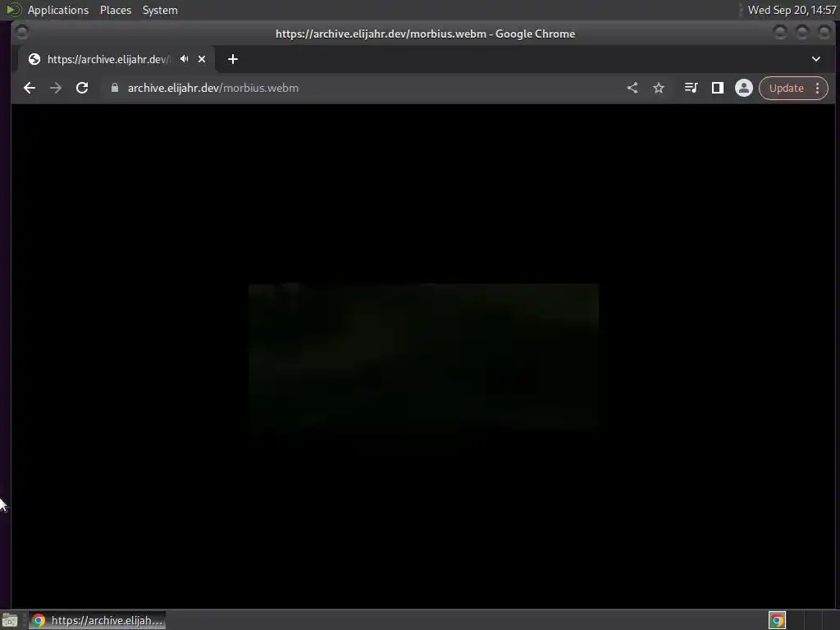Toggle the Chrome side panel
The width and height of the screenshot is (840, 630).
[x=718, y=88]
